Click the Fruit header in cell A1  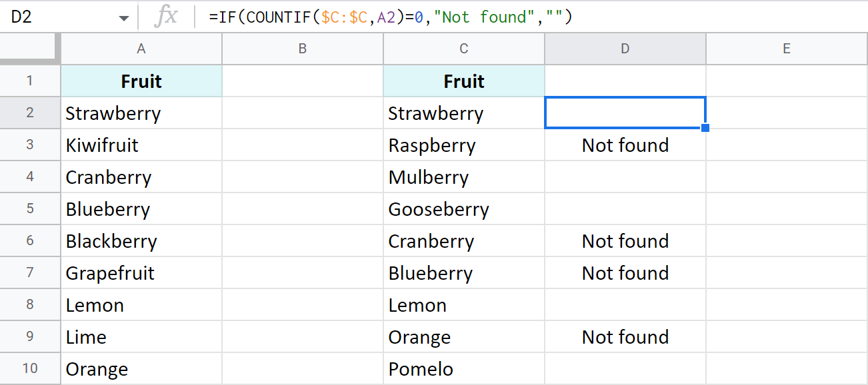coord(141,81)
